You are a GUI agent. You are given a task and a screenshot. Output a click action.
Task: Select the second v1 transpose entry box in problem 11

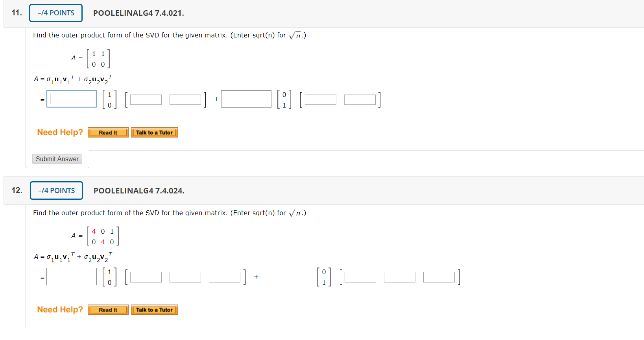tap(185, 99)
